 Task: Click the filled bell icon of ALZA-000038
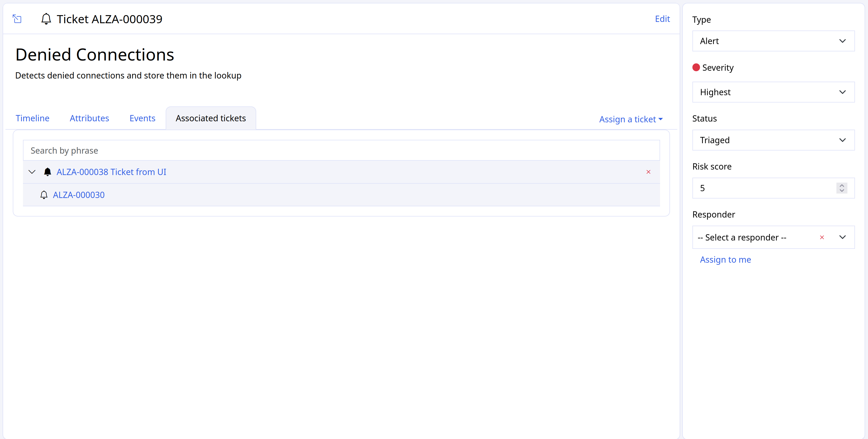coord(47,172)
